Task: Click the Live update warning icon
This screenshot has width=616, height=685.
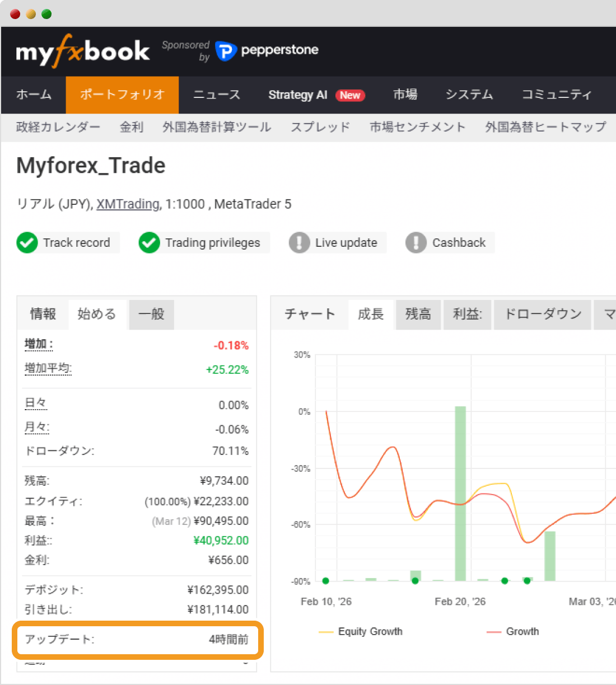Action: pyautogui.click(x=299, y=242)
